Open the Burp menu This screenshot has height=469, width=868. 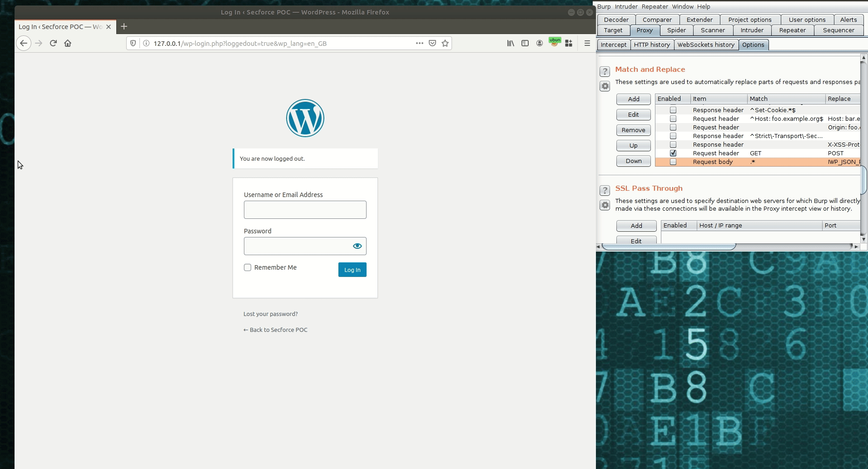tap(604, 6)
